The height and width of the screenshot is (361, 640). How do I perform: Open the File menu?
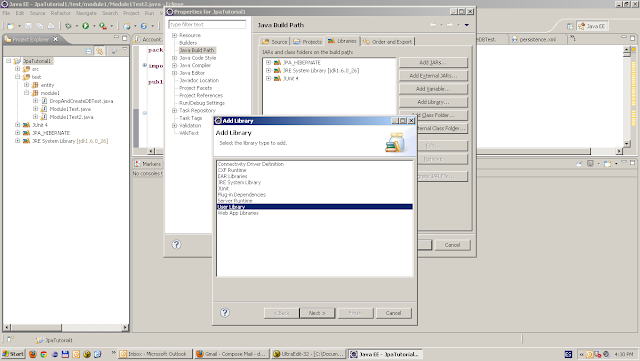click(x=6, y=13)
